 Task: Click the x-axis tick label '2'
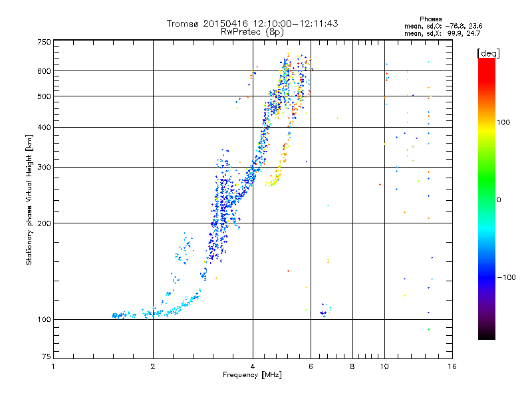tap(153, 366)
